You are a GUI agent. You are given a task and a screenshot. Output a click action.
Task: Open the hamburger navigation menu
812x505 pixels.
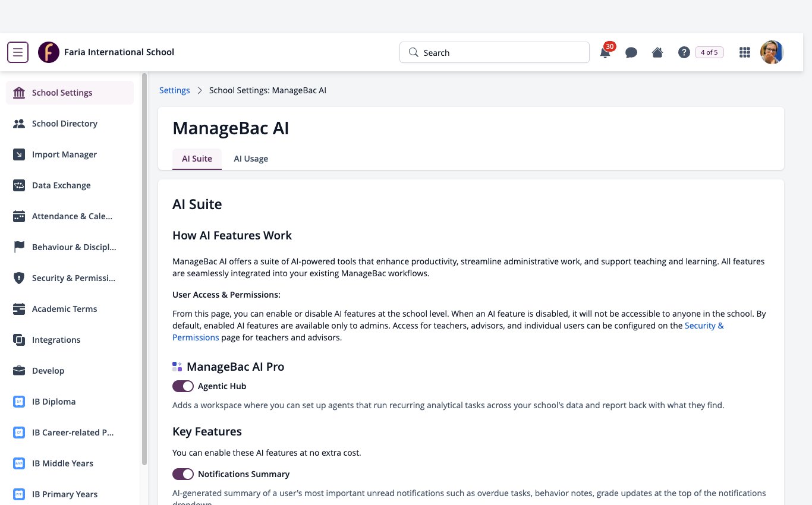point(18,52)
